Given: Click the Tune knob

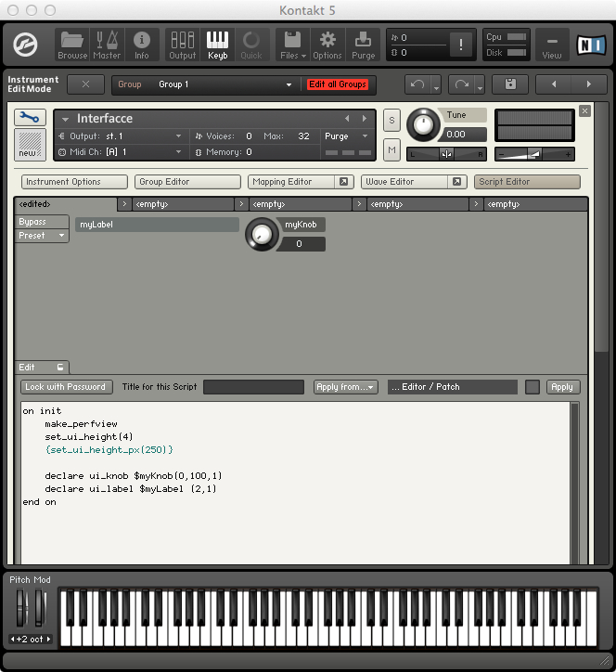Looking at the screenshot, I should [x=425, y=123].
